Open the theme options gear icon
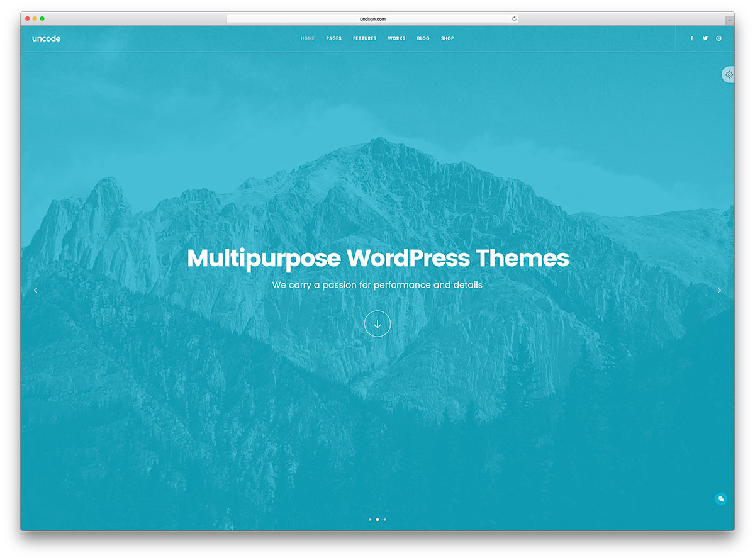The width and height of the screenshot is (755, 560). point(728,74)
